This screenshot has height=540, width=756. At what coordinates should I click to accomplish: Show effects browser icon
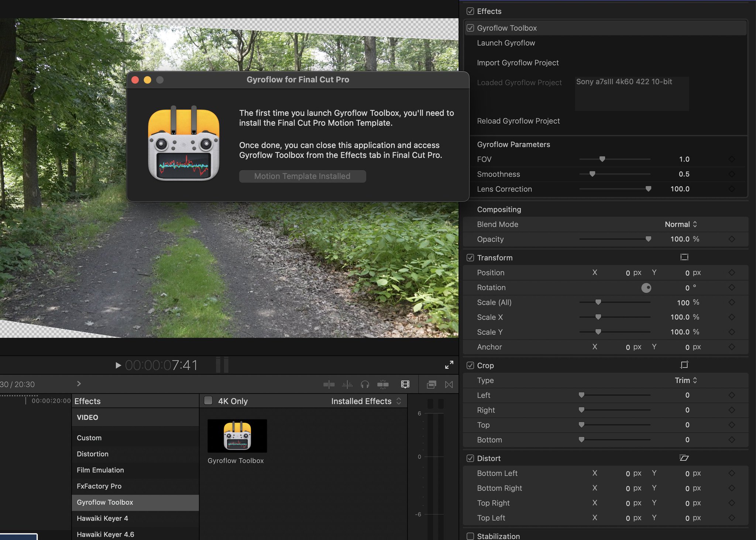pyautogui.click(x=431, y=384)
